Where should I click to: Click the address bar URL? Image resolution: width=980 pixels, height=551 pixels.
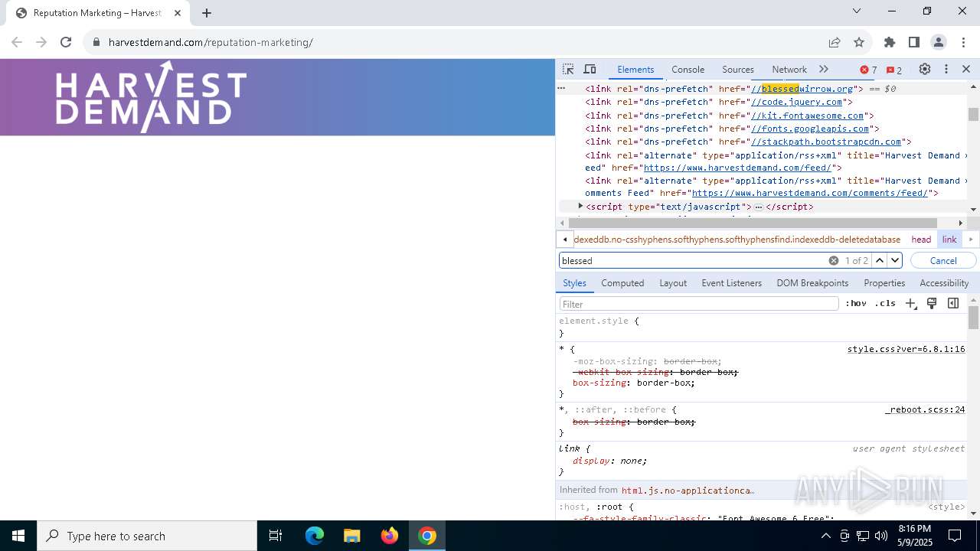211,42
